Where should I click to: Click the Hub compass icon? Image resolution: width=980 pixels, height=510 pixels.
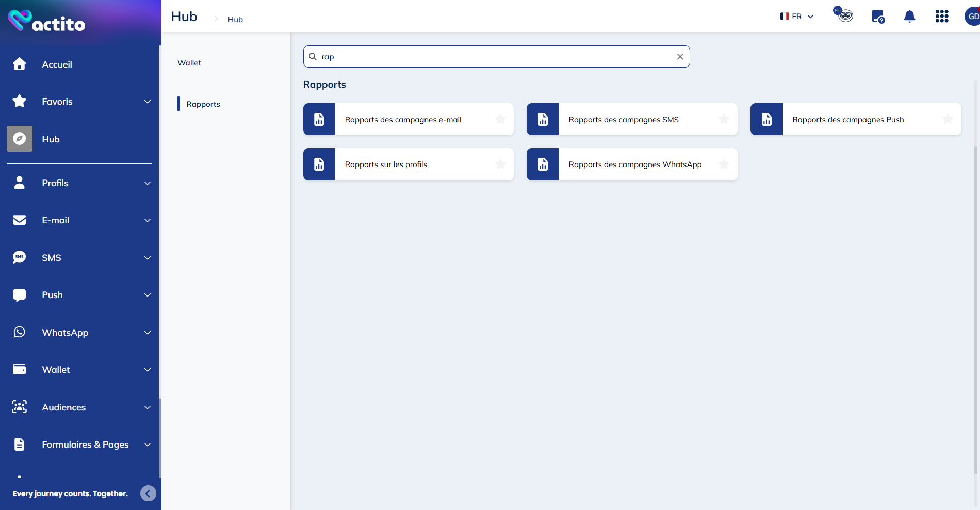20,139
